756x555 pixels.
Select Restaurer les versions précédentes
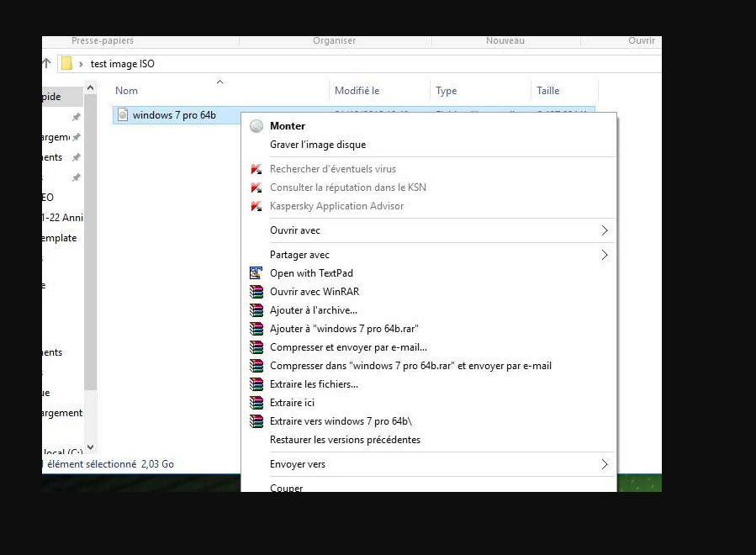point(346,440)
